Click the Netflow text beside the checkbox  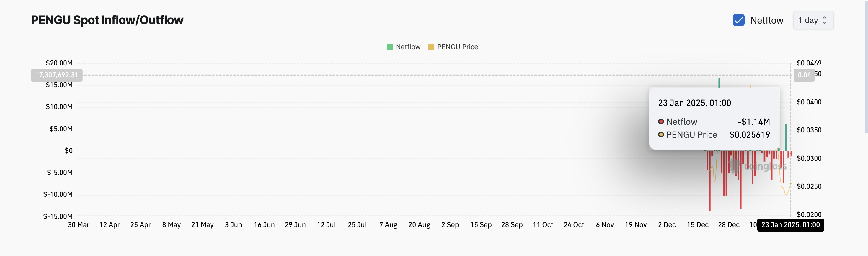(766, 20)
